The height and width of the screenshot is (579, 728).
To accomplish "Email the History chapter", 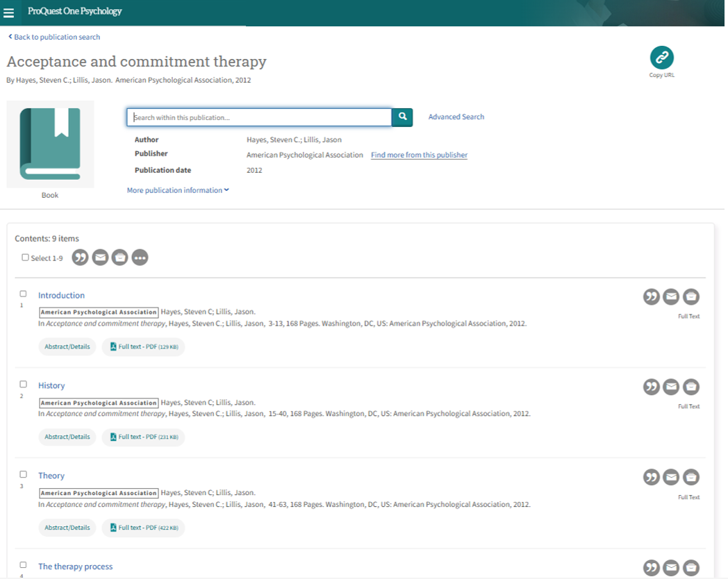I will (x=671, y=387).
